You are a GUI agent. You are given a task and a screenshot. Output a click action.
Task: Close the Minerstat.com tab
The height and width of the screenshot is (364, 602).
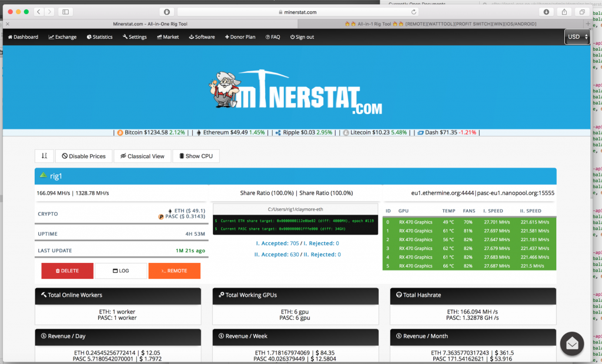8,24
